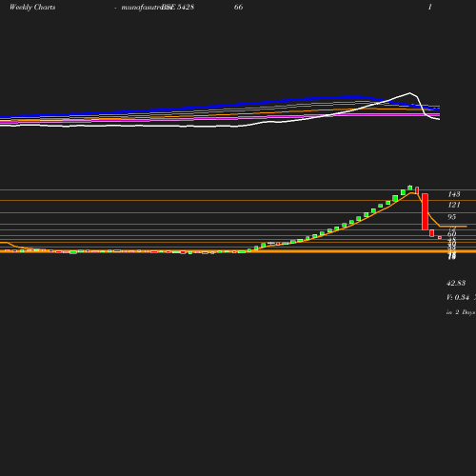
Task: Click the tallest red candlestick
Action: 425,211
